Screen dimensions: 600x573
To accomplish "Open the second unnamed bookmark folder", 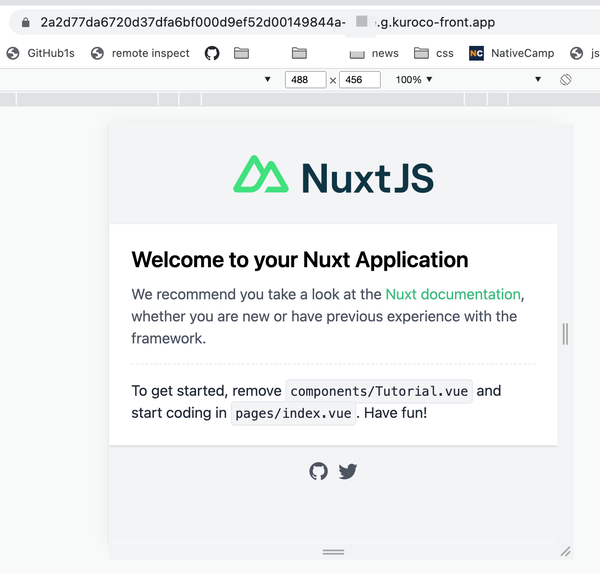I will click(x=299, y=53).
